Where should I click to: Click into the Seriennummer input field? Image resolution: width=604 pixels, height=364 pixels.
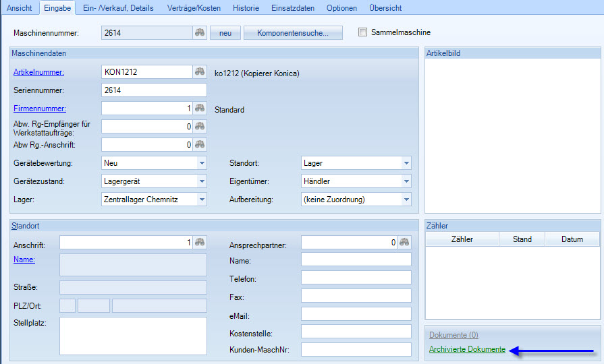154,90
